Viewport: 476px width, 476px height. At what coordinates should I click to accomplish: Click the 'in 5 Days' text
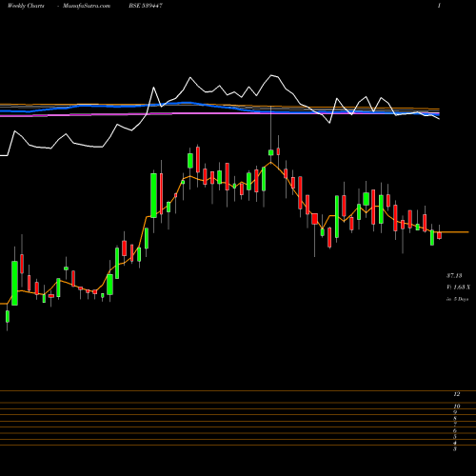458,299
